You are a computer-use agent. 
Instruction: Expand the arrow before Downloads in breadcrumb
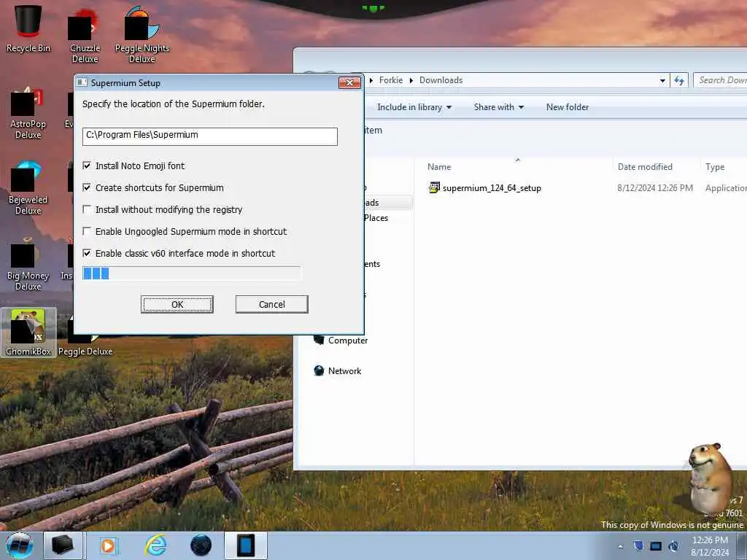[411, 80]
